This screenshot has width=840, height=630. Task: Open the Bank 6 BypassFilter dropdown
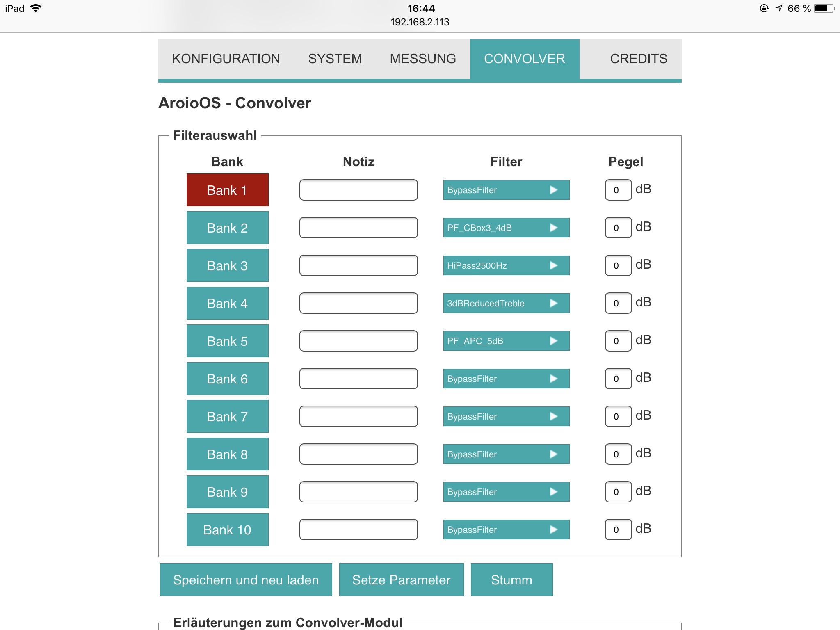click(506, 379)
